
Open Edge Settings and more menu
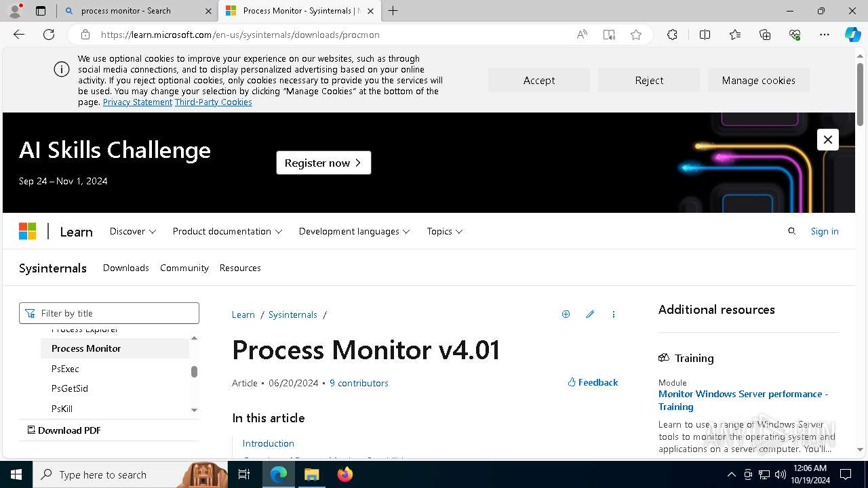[x=825, y=35]
